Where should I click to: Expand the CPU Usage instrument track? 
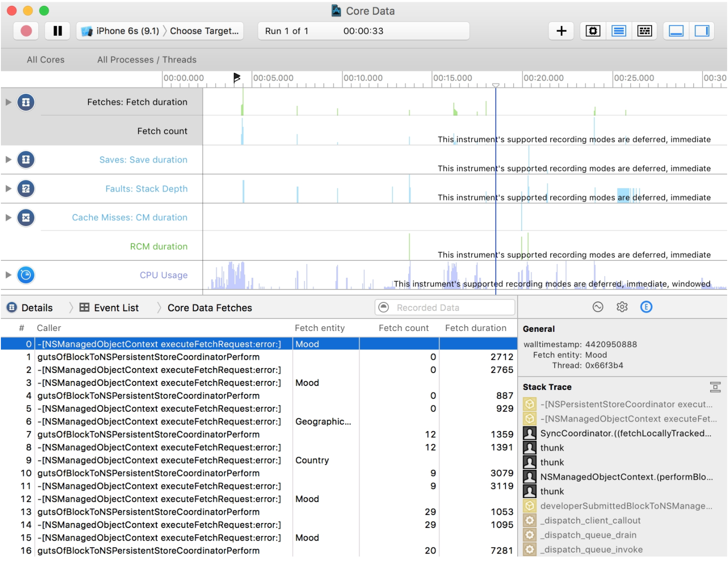[8, 275]
